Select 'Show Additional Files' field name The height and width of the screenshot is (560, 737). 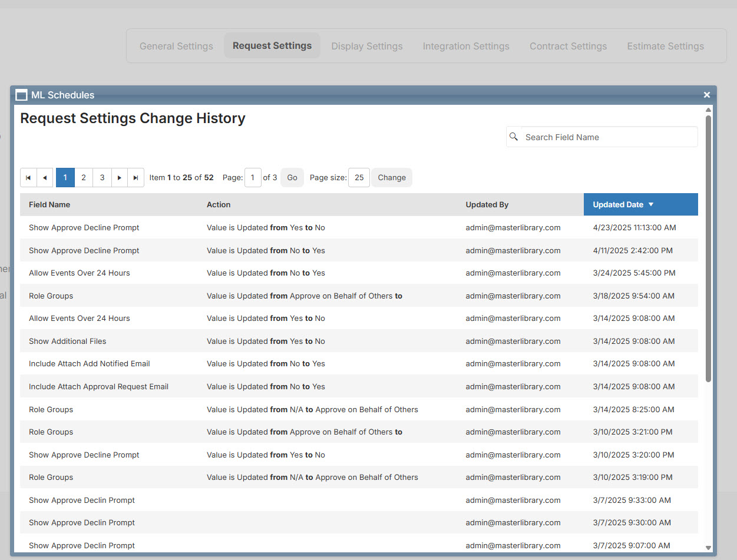tap(68, 341)
